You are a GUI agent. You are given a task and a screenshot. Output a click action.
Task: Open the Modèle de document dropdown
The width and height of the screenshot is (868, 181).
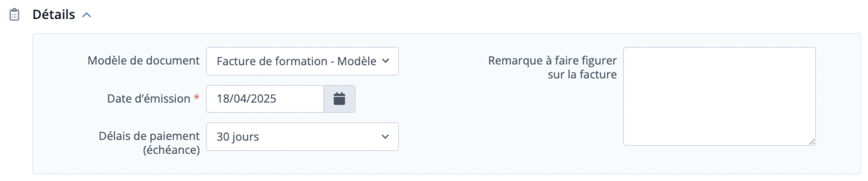[x=302, y=61]
